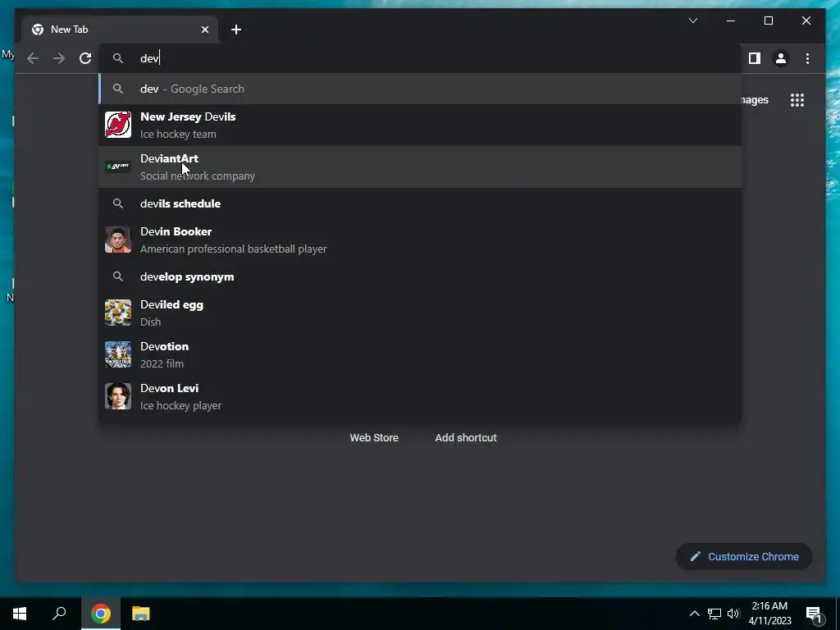Open the Images link

pyautogui.click(x=755, y=100)
